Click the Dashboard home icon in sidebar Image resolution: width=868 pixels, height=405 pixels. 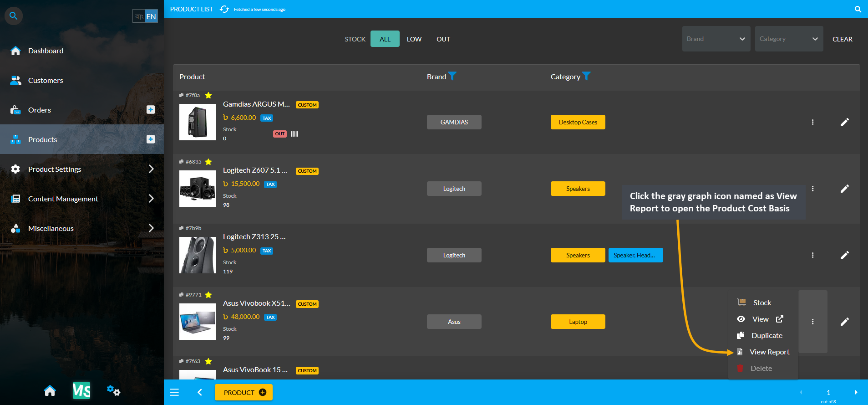coord(15,51)
